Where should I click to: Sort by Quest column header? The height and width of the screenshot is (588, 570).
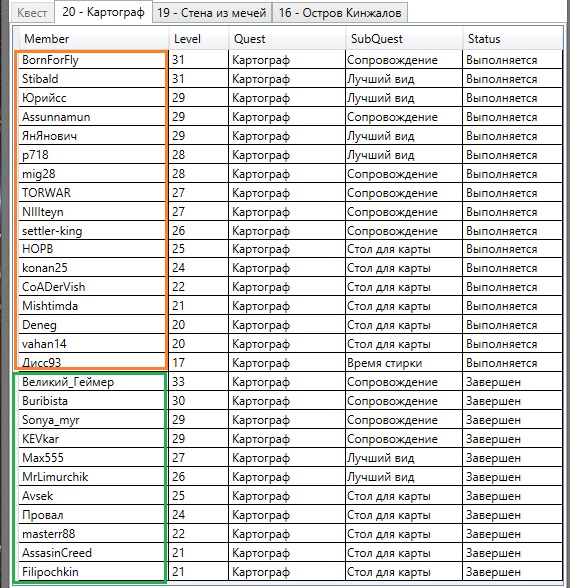coord(287,38)
